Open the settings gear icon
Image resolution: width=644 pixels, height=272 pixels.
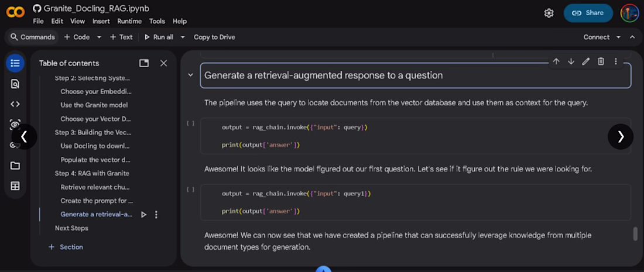click(549, 13)
